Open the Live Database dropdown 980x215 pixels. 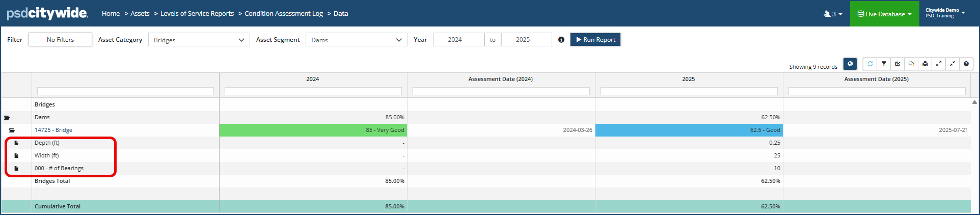pyautogui.click(x=884, y=14)
